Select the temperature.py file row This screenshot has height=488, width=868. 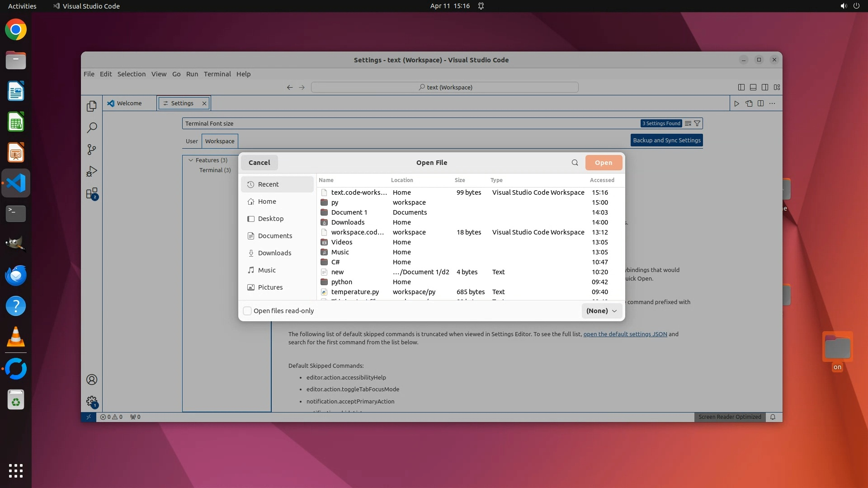point(355,292)
